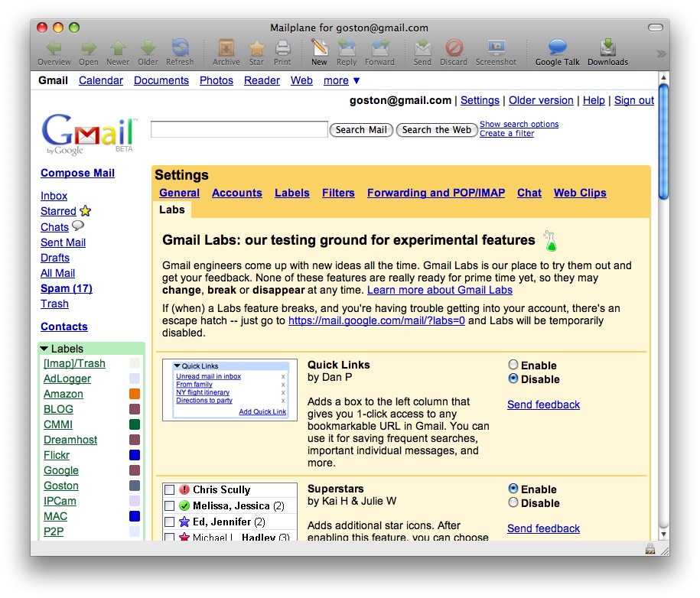Viewport: 700px width, 598px height.
Task: Click the Flickr label blue color swatch
Action: click(135, 455)
